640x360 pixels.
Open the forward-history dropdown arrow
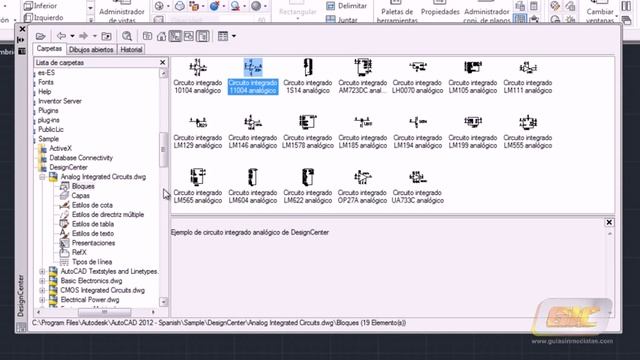pos(94,36)
